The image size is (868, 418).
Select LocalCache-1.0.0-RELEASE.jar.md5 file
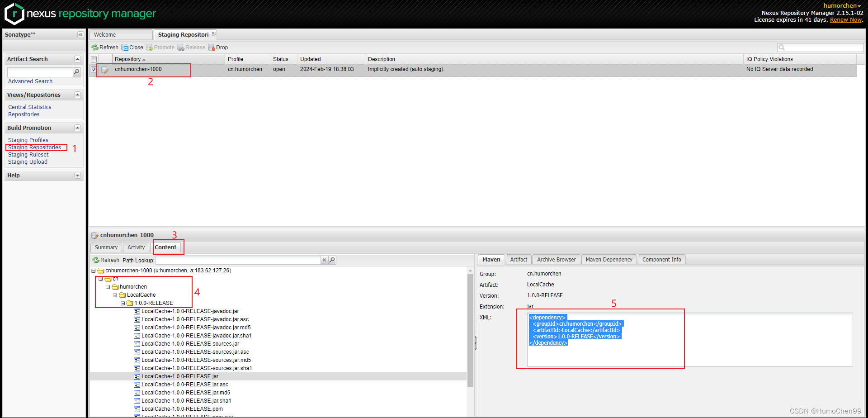click(x=185, y=393)
